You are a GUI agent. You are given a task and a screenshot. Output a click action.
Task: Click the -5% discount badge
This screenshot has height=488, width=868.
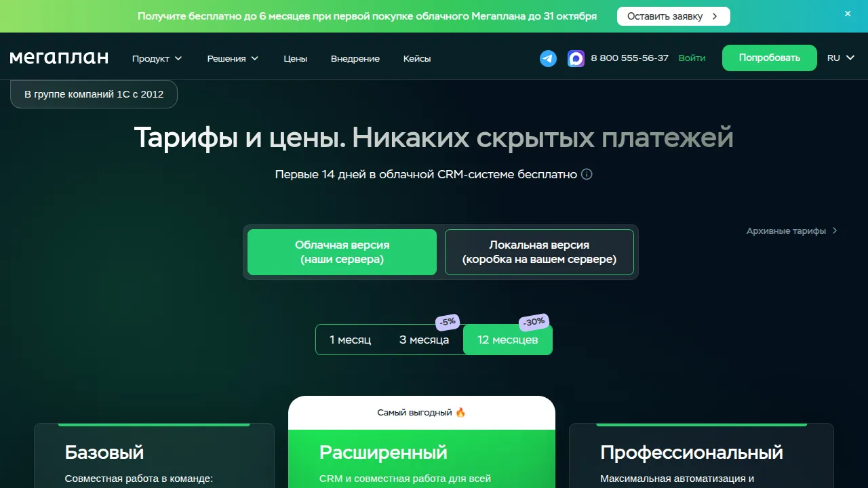[446, 322]
